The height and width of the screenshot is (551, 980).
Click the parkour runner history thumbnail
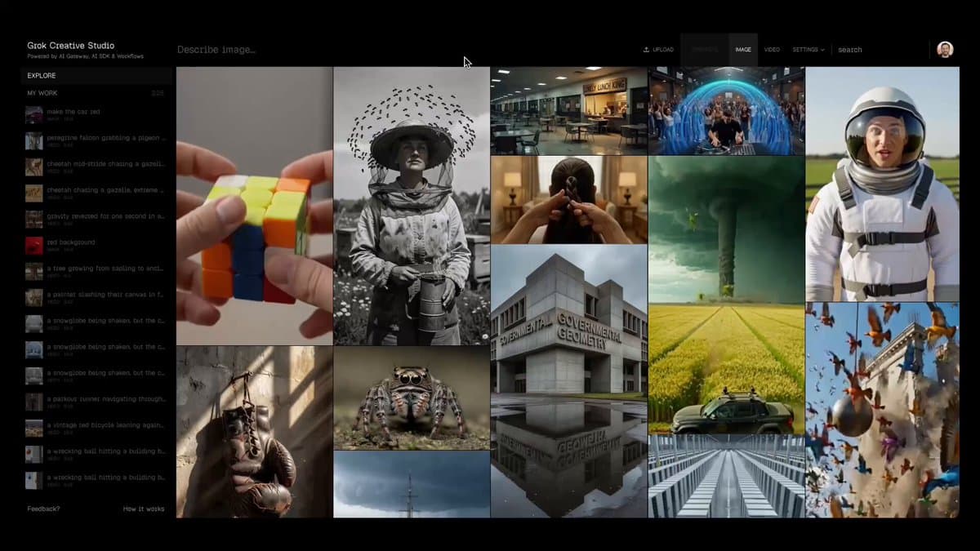coord(33,402)
